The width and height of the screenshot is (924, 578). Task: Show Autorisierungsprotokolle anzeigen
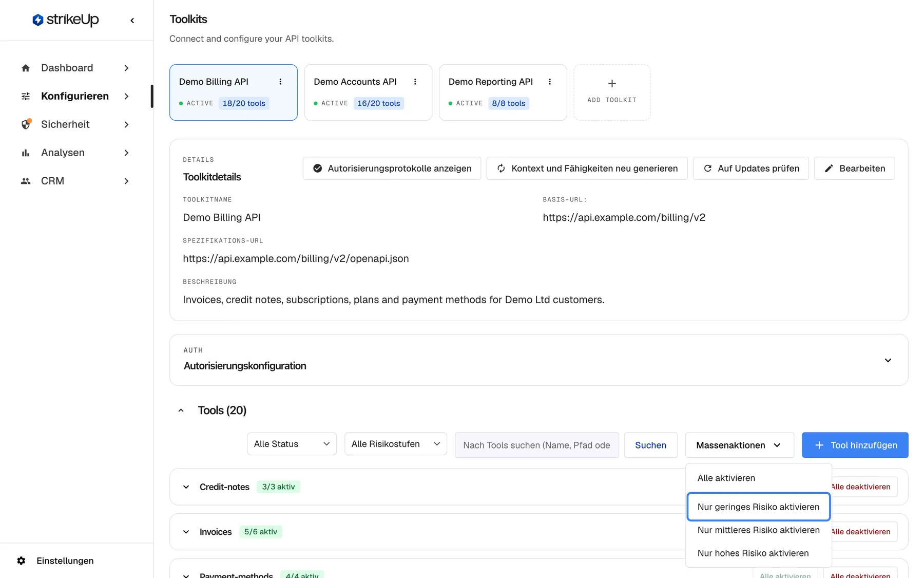[392, 169]
